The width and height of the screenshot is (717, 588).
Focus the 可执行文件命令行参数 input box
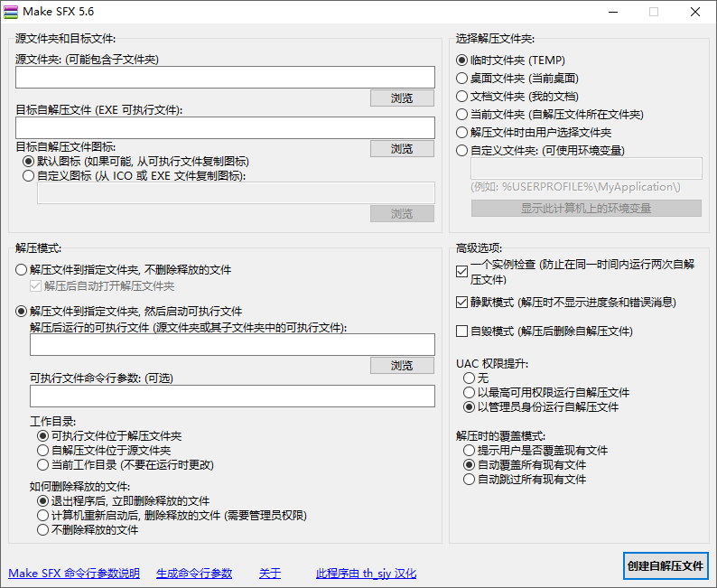[232, 397]
